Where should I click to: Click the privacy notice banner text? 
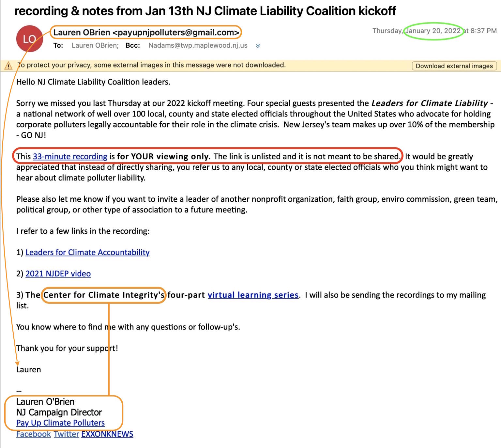pos(152,65)
